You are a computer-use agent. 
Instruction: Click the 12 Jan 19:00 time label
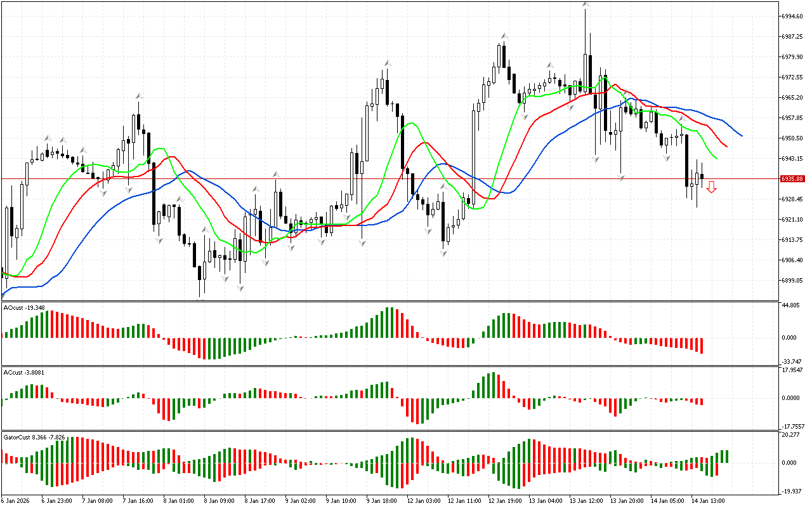coord(505,500)
